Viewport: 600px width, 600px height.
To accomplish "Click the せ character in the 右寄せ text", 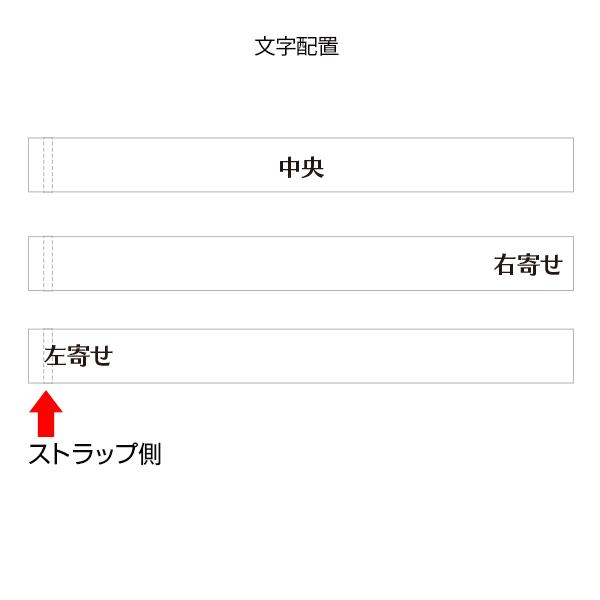I will point(551,265).
